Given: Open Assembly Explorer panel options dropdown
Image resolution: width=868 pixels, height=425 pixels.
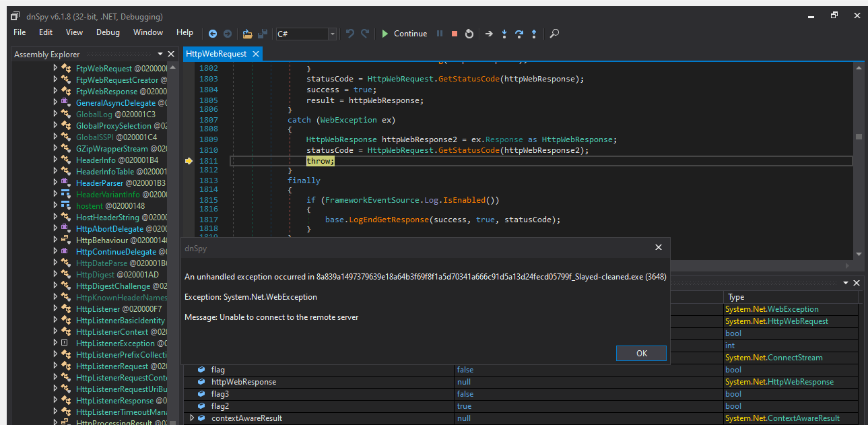Looking at the screenshot, I should (x=160, y=54).
